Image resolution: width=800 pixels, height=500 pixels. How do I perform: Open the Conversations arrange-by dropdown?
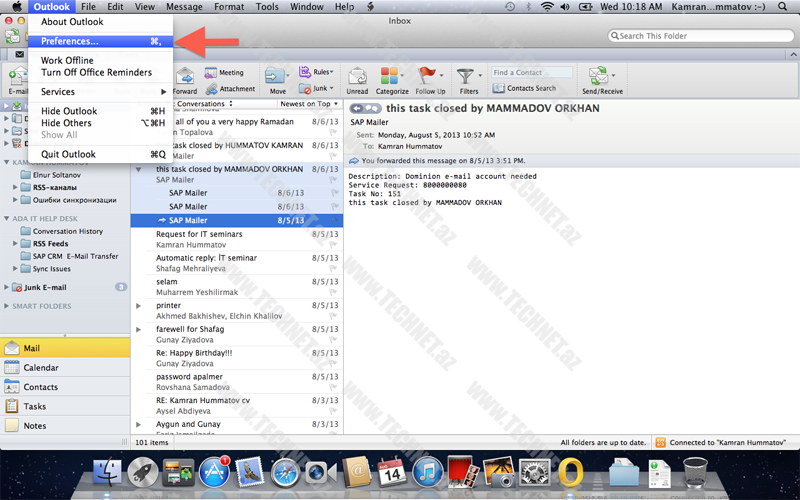[204, 104]
